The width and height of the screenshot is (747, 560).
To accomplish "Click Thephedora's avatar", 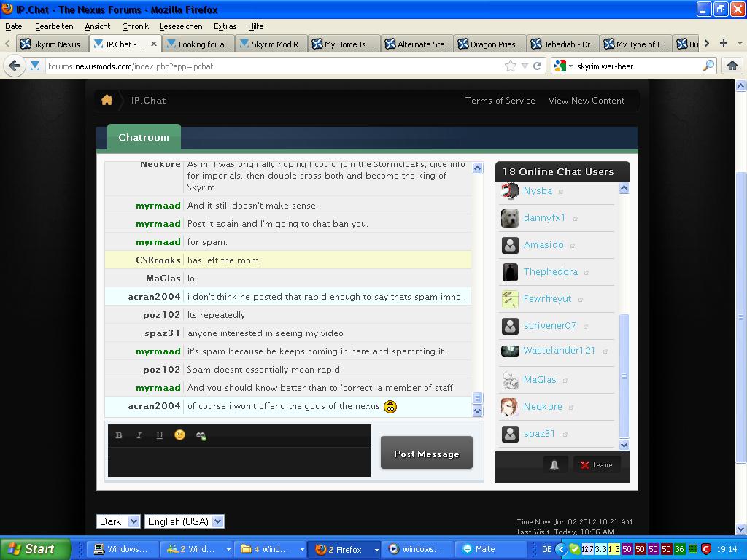I will 510,272.
